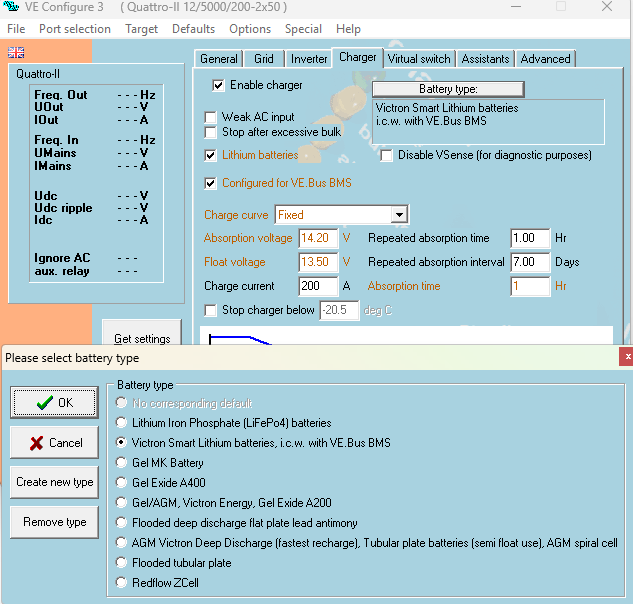Click the Remove type button
Screen dimensions: 633x604
pos(54,522)
